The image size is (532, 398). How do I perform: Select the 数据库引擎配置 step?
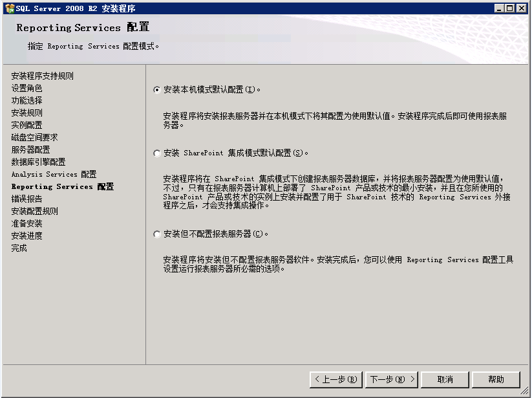[38, 162]
